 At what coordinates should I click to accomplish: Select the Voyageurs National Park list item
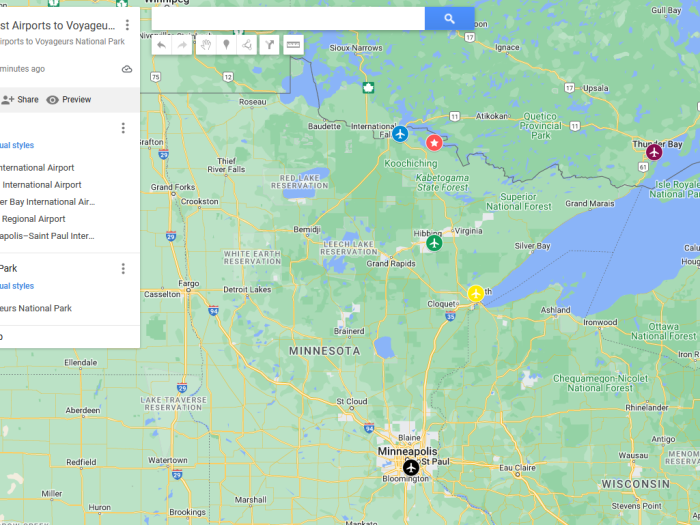pos(36,308)
